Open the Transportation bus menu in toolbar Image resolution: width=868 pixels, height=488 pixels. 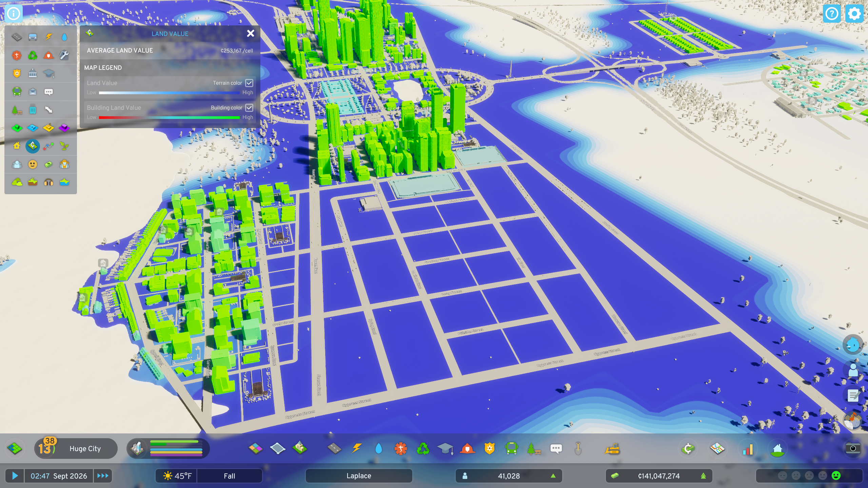[x=511, y=449]
